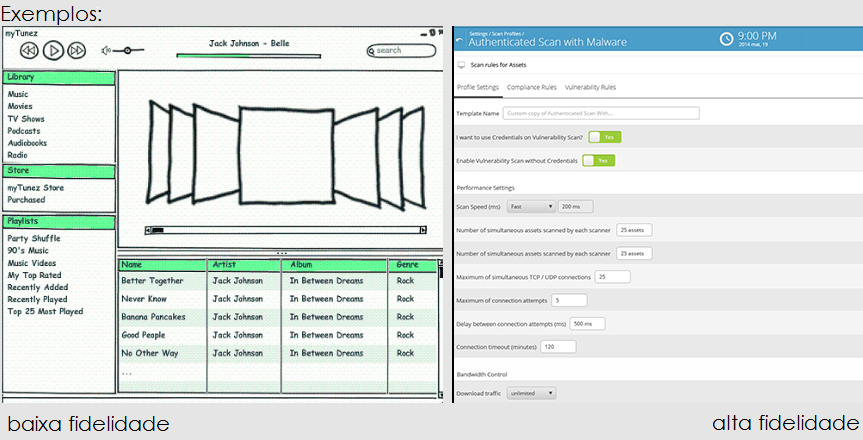Switch to the Compliance Rules tab
The height and width of the screenshot is (440, 863).
pos(531,88)
